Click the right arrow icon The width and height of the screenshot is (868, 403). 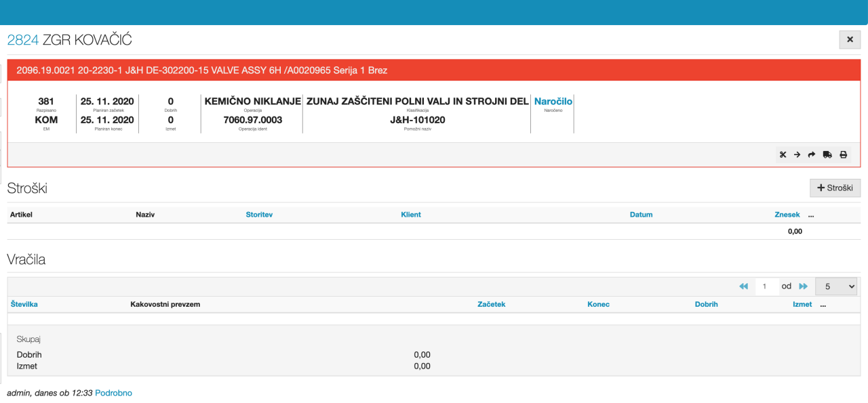click(797, 154)
